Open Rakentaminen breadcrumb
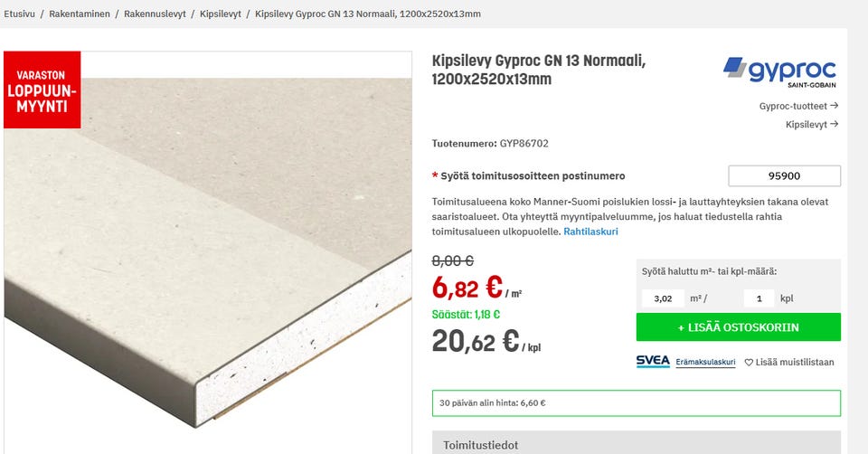The width and height of the screenshot is (868, 454). pyautogui.click(x=80, y=14)
